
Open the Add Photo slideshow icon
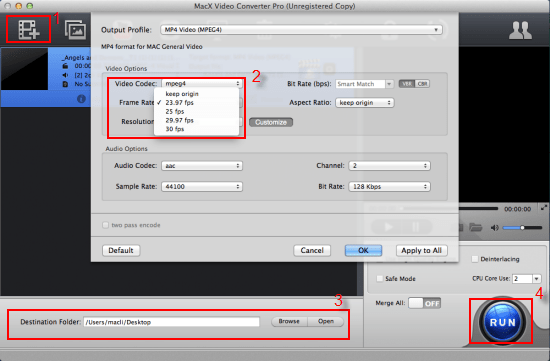pos(75,30)
